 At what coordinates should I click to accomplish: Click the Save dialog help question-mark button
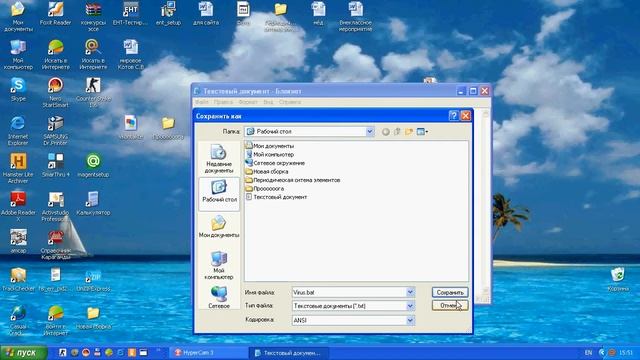point(453,116)
